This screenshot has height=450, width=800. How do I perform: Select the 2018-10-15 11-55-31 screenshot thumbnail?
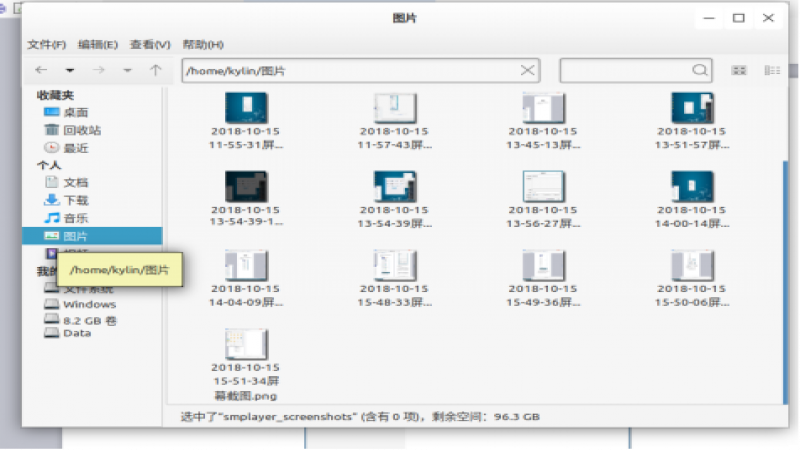(x=246, y=108)
